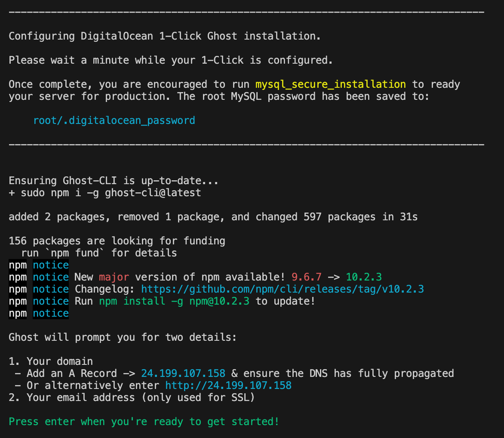Click the green 'npm install -g npm@10.2.3' command
This screenshot has width=504, height=438.
tap(174, 301)
